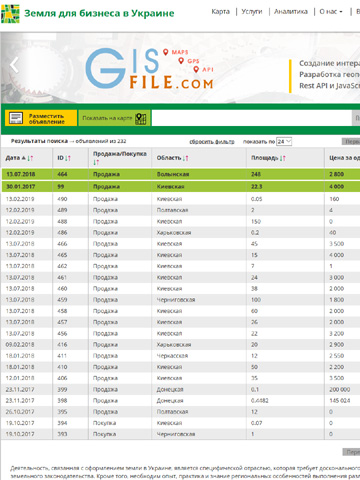The height and width of the screenshot is (480, 360).
Task: Click date 12.01.2018 in row 406
Action: [x=20, y=378]
